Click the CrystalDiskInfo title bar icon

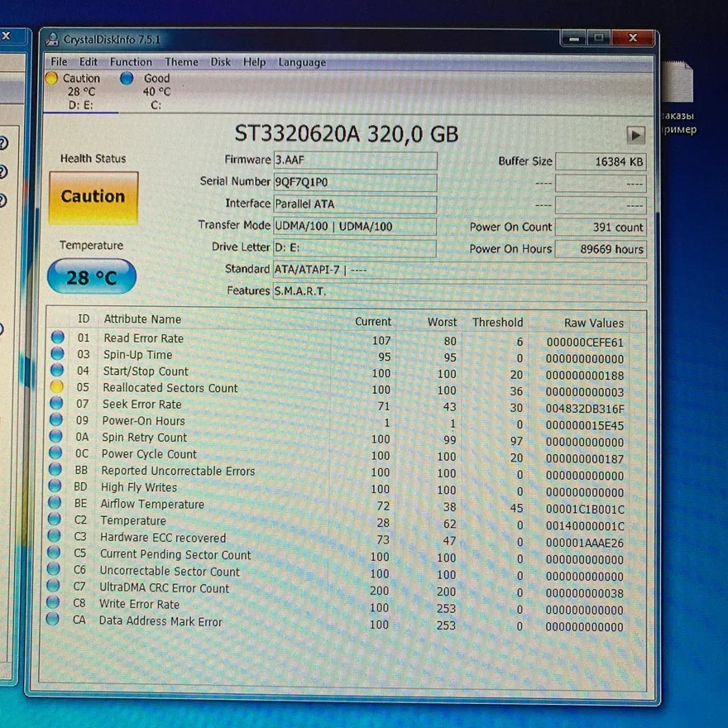[52, 39]
